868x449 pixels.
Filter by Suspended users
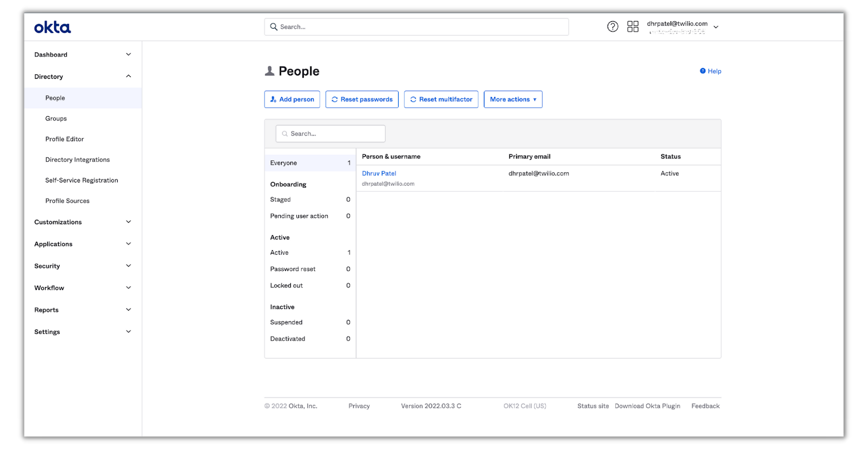(310, 322)
